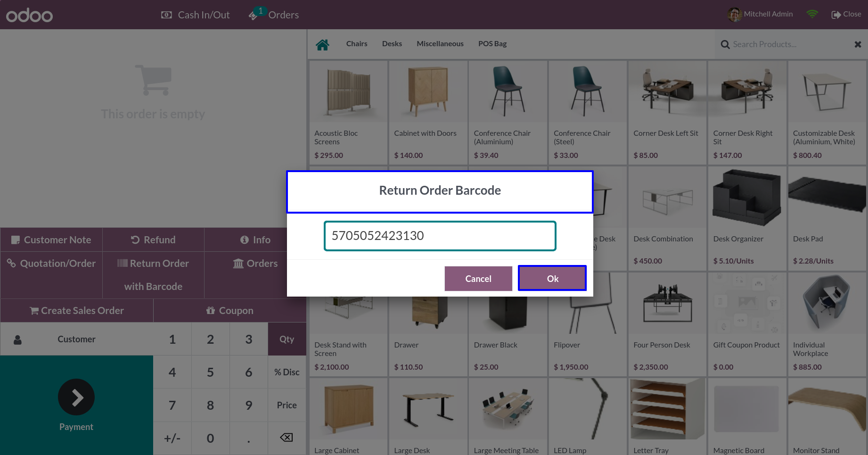The width and height of the screenshot is (868, 455).
Task: Add Large Meeting Table product
Action: pyautogui.click(x=508, y=416)
